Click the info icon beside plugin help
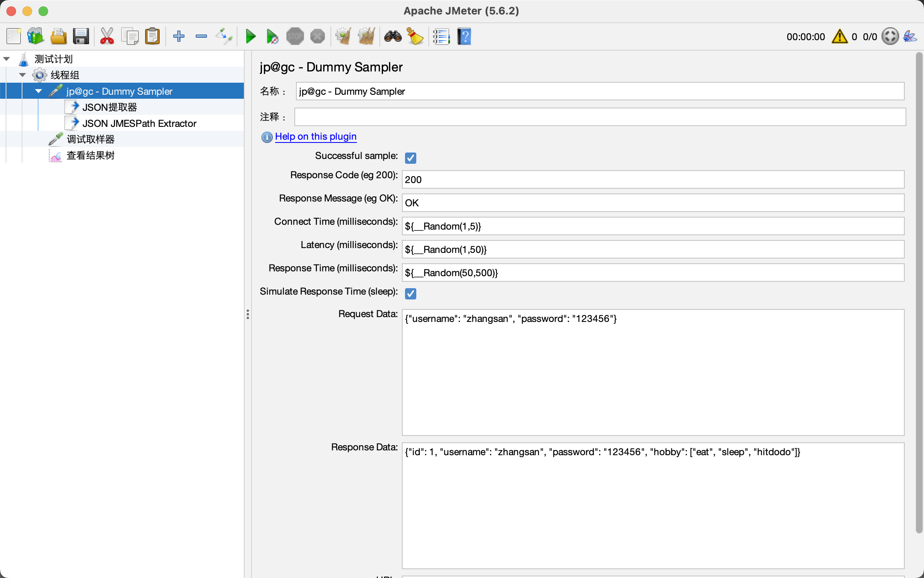 point(267,137)
